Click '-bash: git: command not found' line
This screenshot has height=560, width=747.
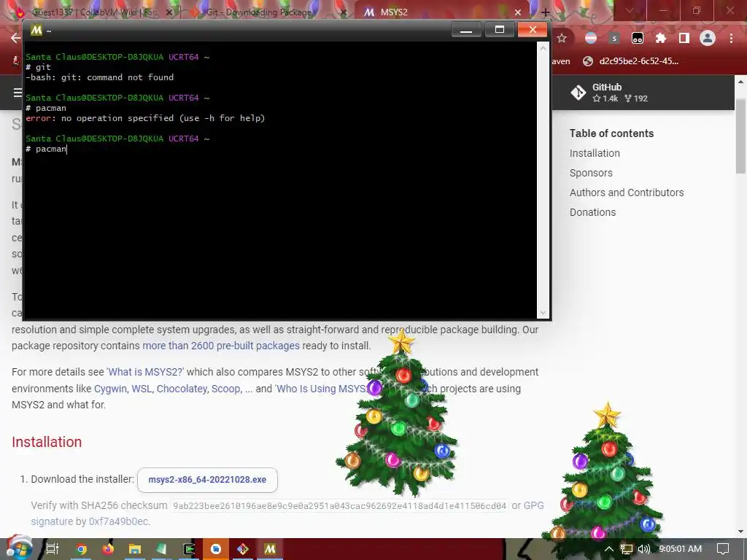coord(99,77)
